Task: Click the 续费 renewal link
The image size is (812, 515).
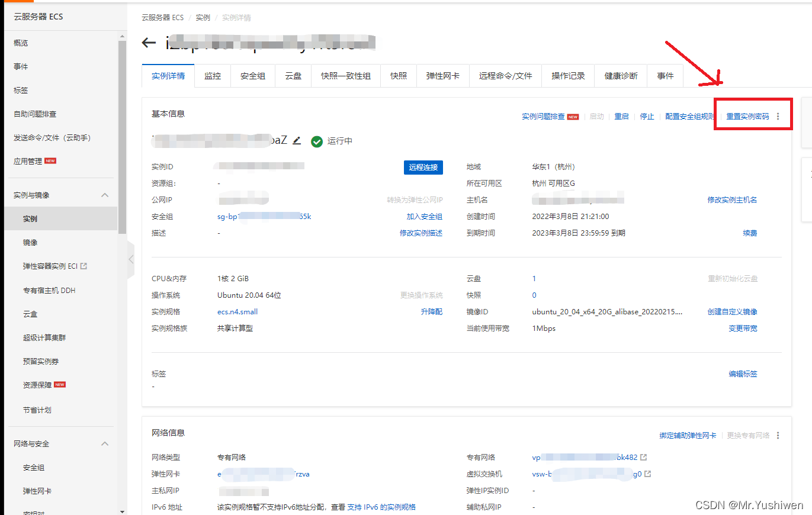Action: point(750,233)
